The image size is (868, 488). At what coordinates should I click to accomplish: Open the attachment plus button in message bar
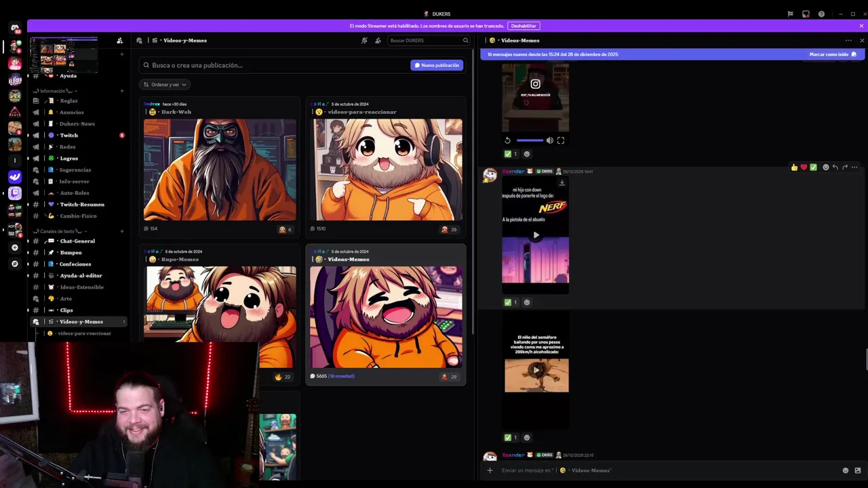coord(490,470)
